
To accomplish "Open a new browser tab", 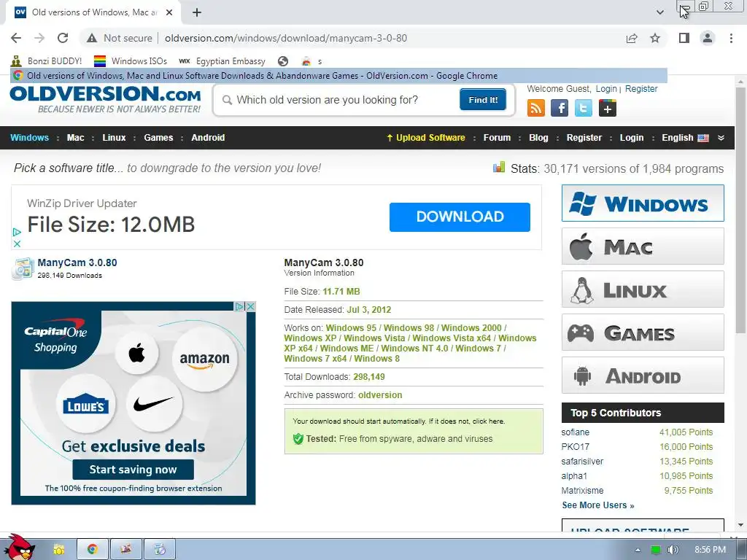I will 197,12.
